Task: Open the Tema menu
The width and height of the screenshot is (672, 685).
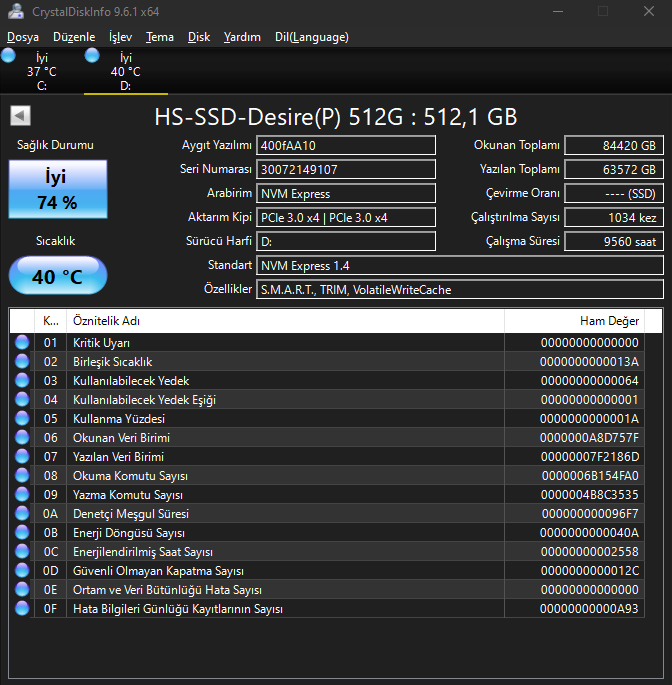Action: point(160,37)
